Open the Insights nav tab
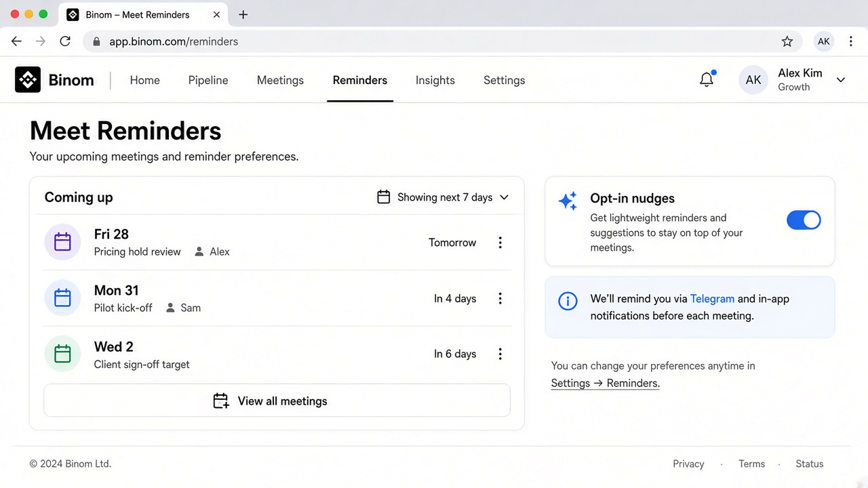Image resolution: width=868 pixels, height=488 pixels. (x=435, y=80)
